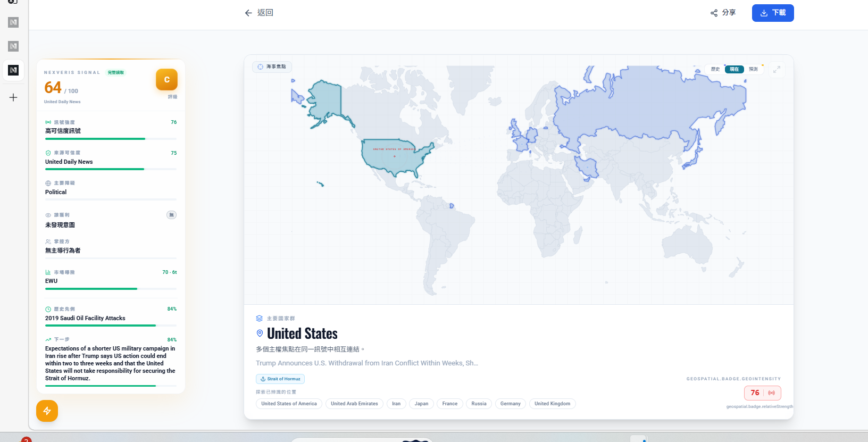This screenshot has height=442, width=868.
Task: Click the 無 badge beside 誰獲利
Action: pos(171,215)
